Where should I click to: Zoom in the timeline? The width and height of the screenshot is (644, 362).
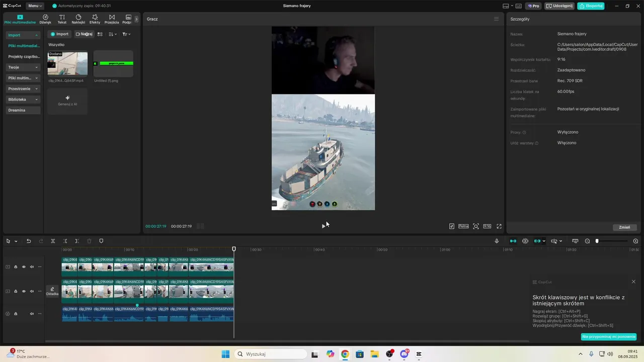click(635, 241)
